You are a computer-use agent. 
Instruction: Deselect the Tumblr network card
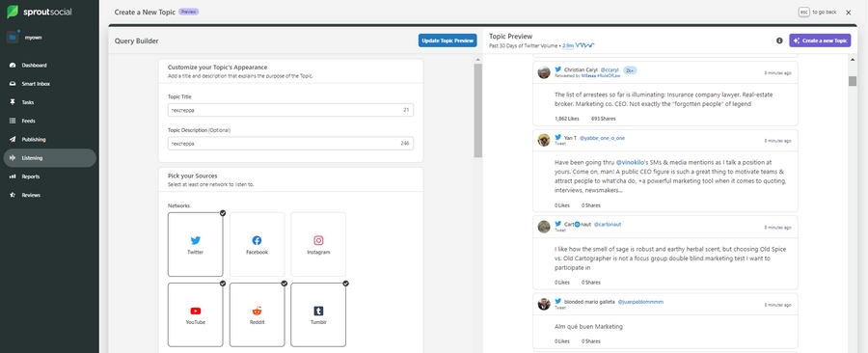click(x=318, y=314)
